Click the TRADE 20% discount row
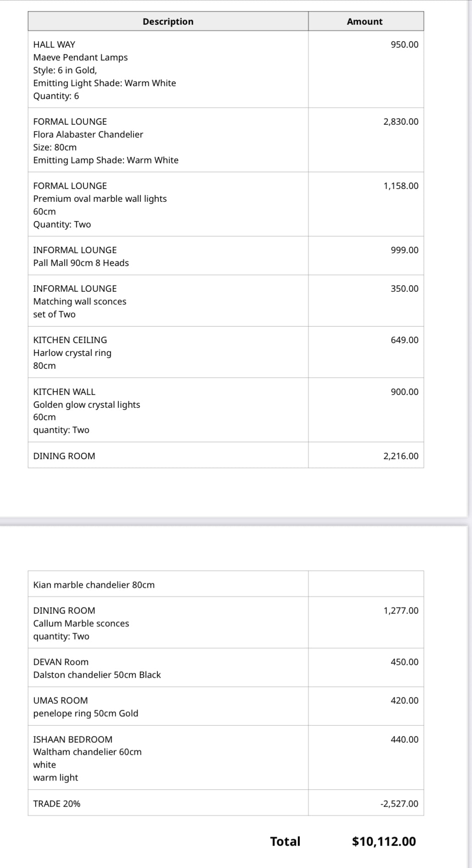Screen dimensions: 472x868 57,804
